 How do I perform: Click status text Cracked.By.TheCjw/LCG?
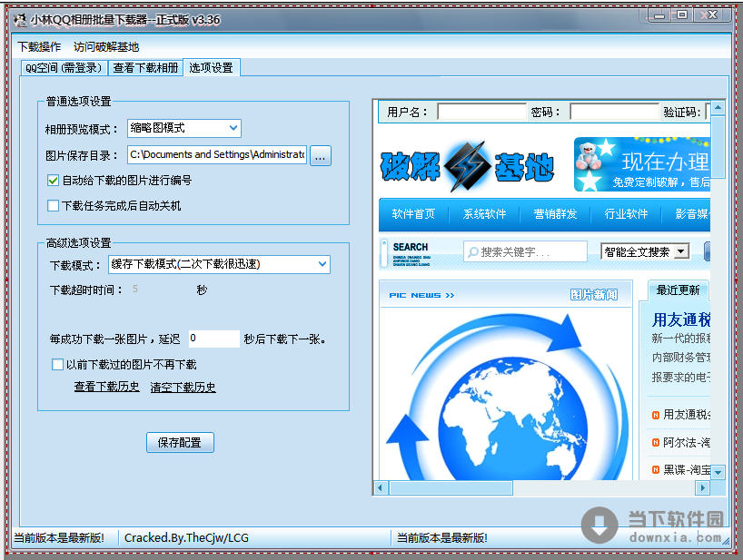tap(186, 538)
